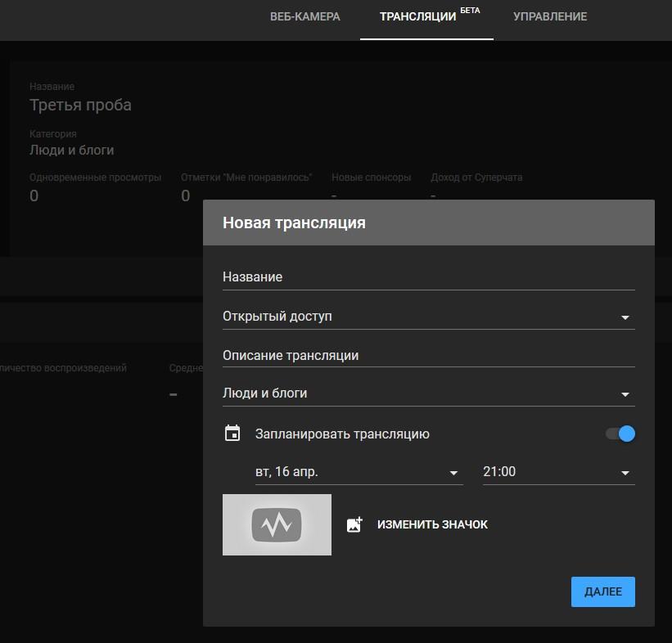Click the calendar icon beside schedule option
The height and width of the screenshot is (643, 672).
click(232, 434)
